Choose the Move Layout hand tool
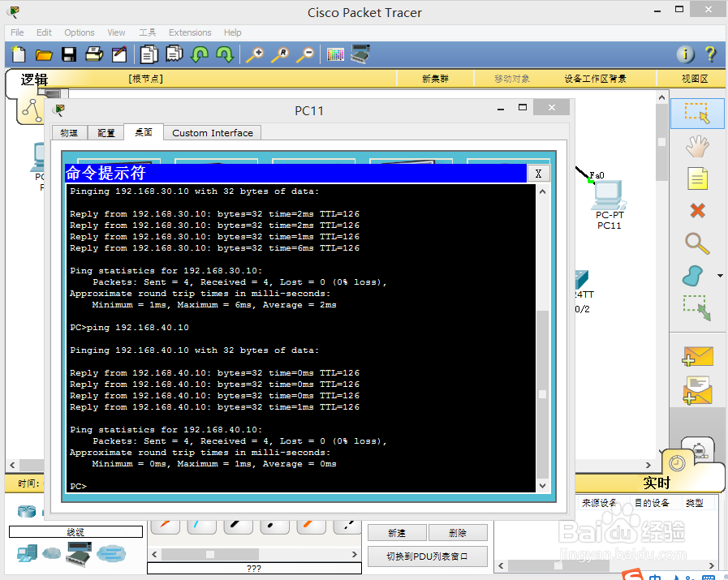This screenshot has height=580, width=728. 697,147
